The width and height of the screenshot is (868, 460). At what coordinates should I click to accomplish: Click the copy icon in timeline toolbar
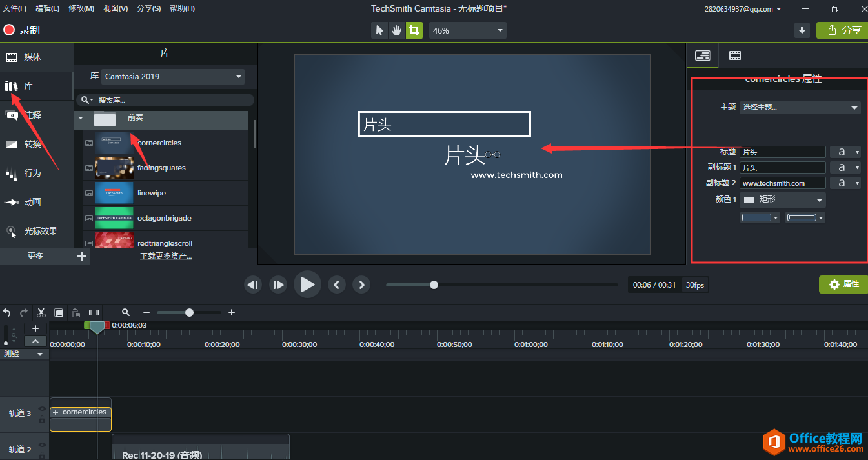59,313
